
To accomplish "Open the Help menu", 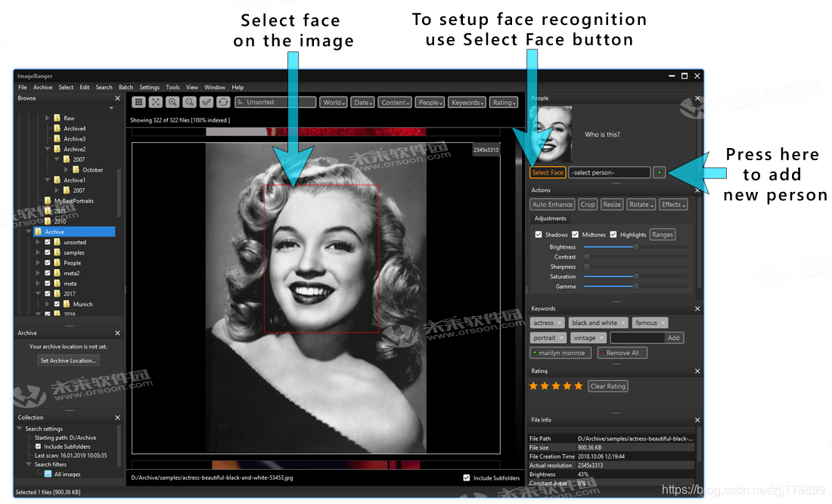I will click(237, 87).
